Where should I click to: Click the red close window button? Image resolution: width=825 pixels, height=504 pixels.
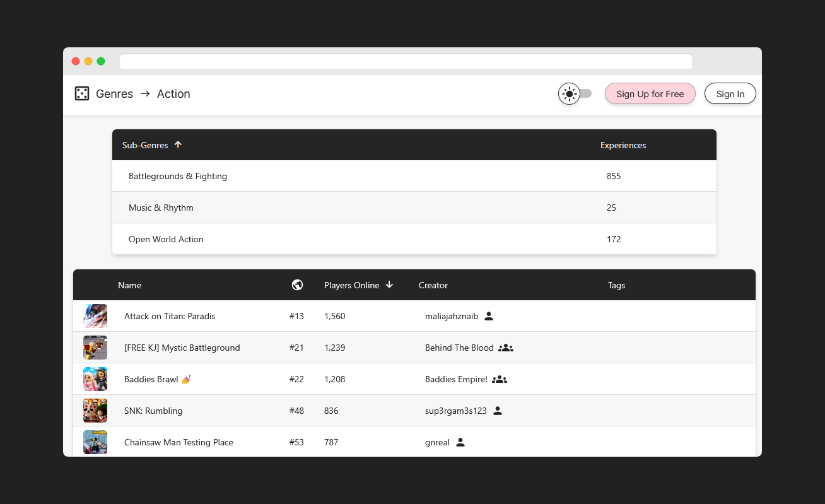click(x=76, y=61)
